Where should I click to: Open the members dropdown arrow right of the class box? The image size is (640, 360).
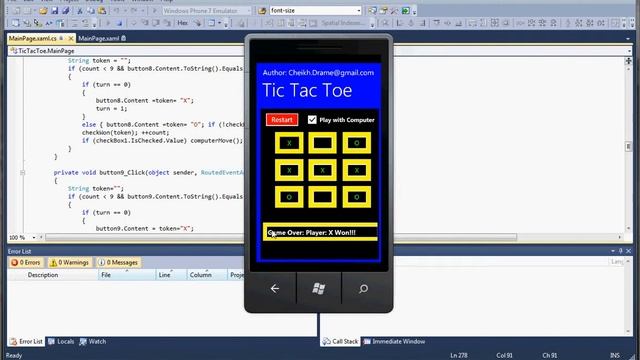pos(629,51)
